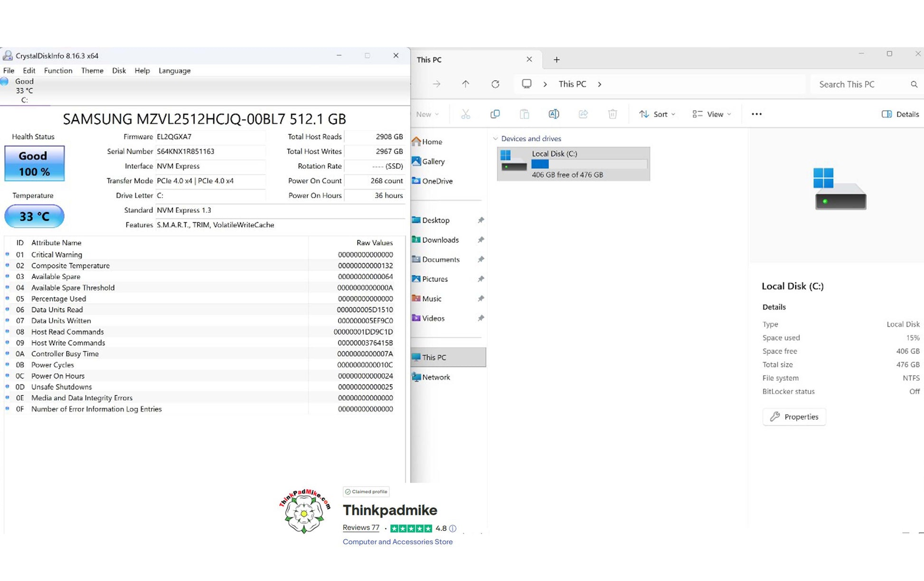Click the Local Disk (C:) usage bar
The width and height of the screenshot is (924, 581).
pyautogui.click(x=589, y=164)
